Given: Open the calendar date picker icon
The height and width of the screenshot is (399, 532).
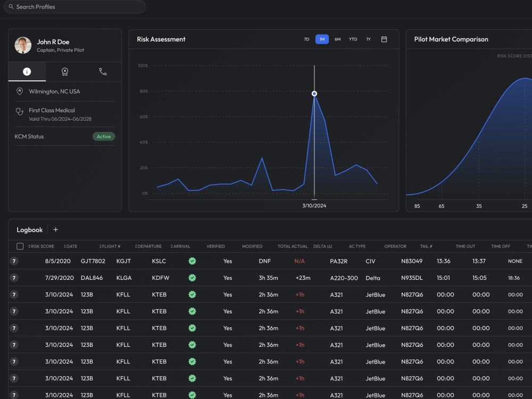Looking at the screenshot, I should coord(384,39).
